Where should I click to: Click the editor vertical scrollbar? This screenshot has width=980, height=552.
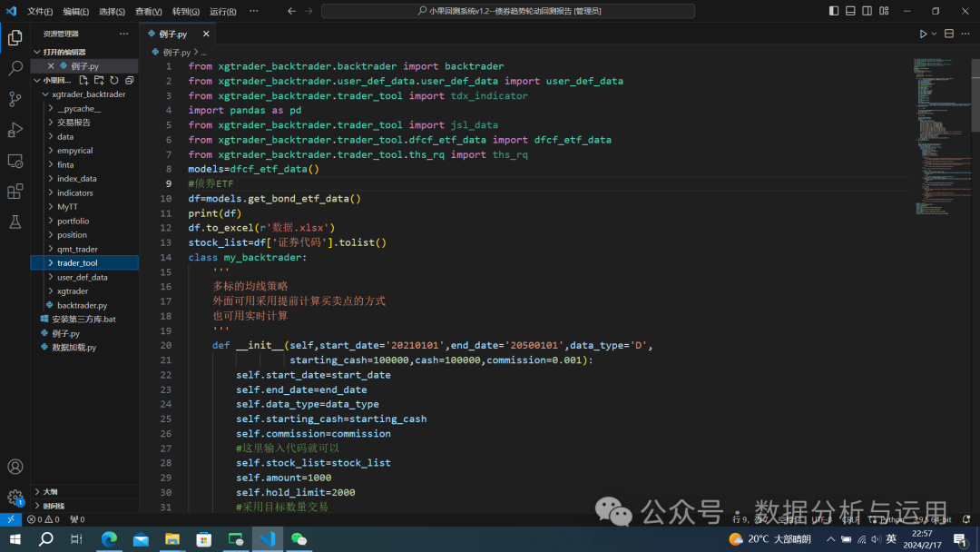[x=975, y=95]
